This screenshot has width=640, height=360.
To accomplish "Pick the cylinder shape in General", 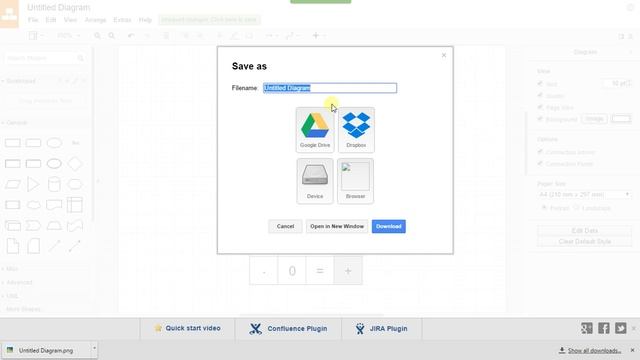I will click(54, 184).
